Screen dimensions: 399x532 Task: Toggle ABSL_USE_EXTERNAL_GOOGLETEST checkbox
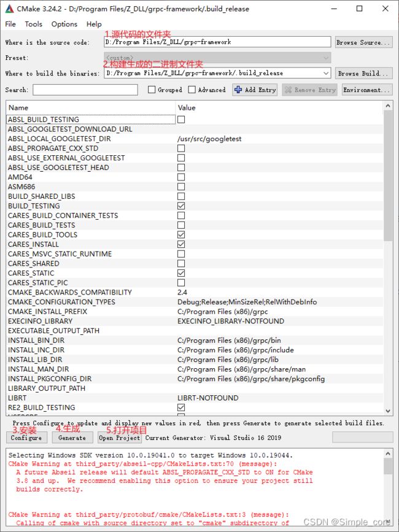181,158
